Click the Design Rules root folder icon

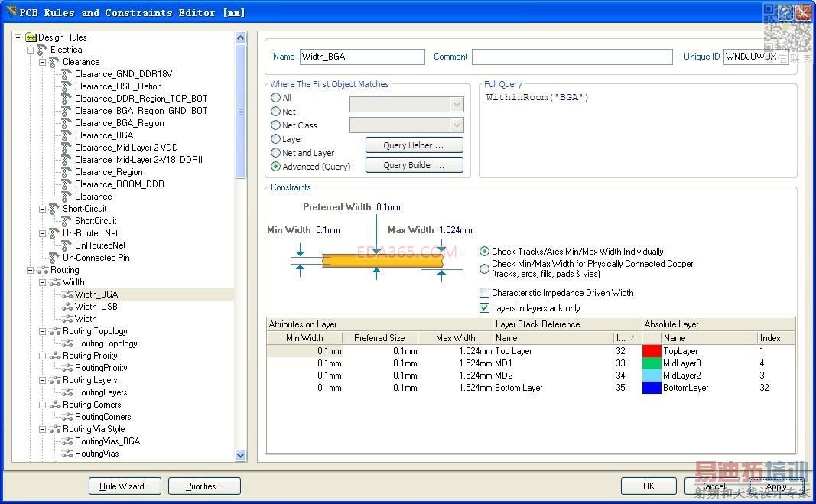31,37
